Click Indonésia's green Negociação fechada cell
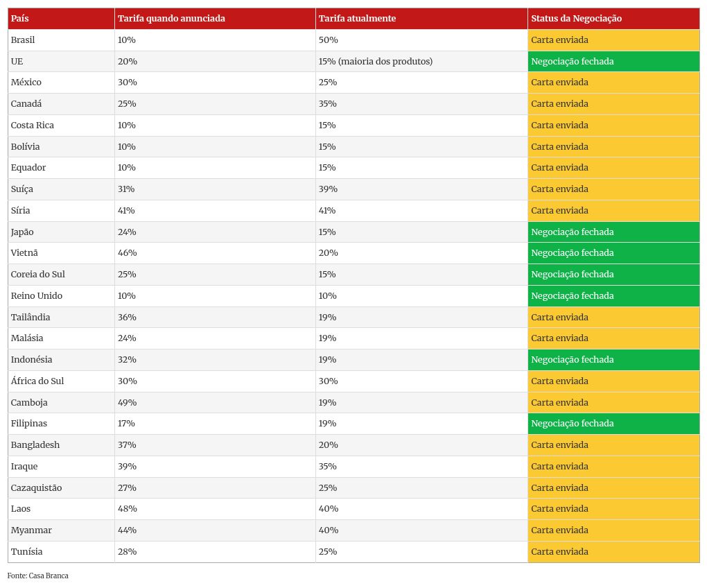Image resolution: width=707 pixels, height=588 pixels. [x=613, y=360]
